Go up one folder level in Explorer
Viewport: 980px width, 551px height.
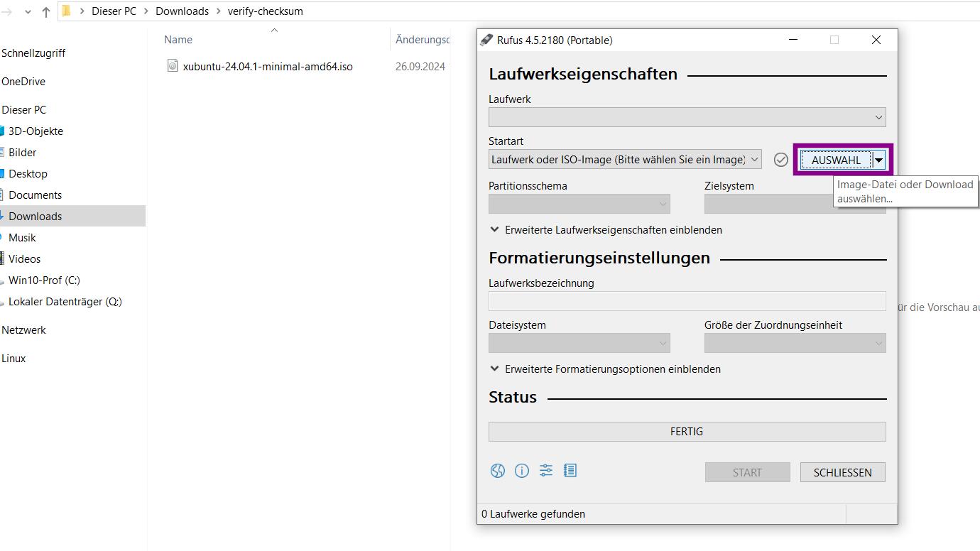click(46, 11)
